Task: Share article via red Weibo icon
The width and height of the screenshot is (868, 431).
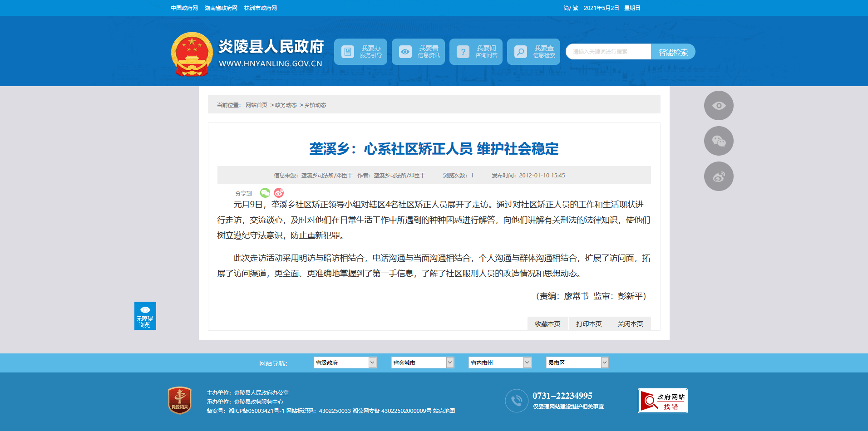Action: tap(279, 193)
